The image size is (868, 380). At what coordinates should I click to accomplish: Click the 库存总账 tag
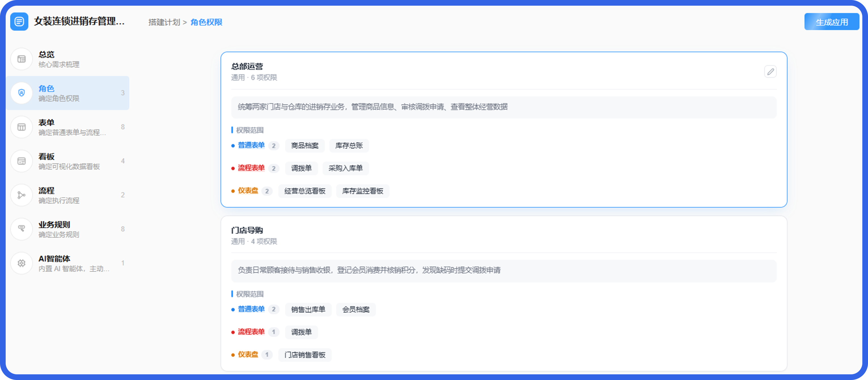349,146
